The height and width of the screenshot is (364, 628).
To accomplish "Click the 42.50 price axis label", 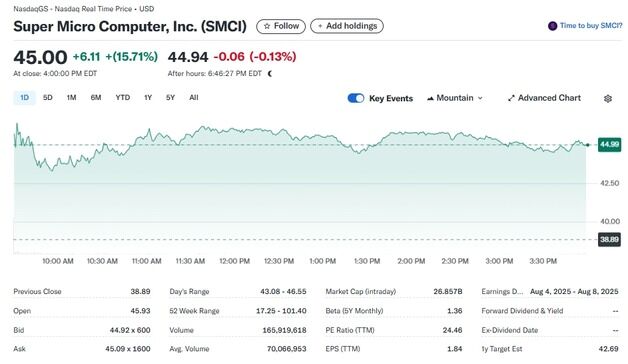I will 610,183.
